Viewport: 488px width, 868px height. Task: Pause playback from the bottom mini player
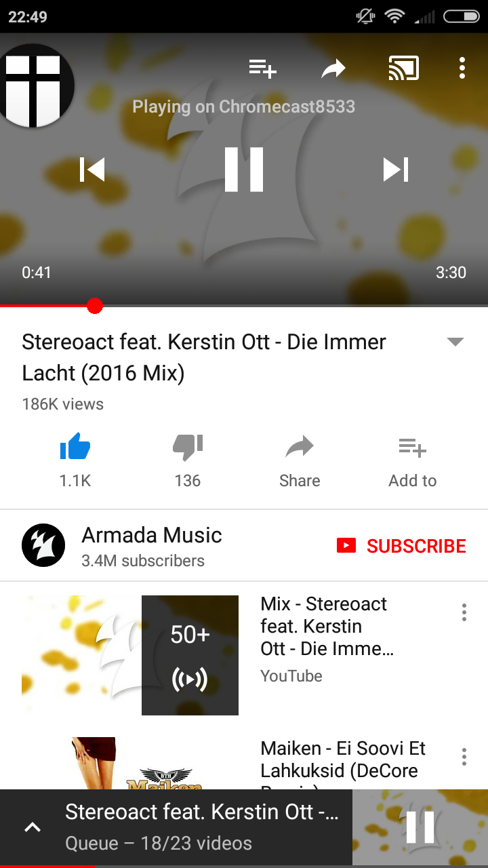[x=420, y=827]
